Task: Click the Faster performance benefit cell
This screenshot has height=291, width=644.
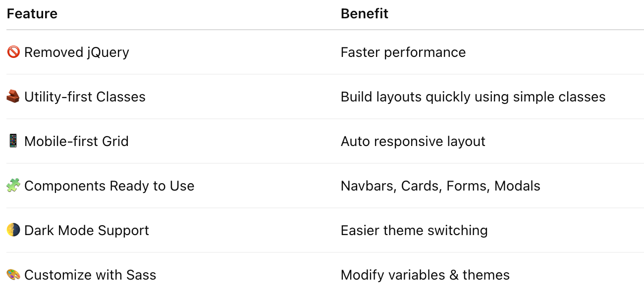Action: [x=403, y=52]
